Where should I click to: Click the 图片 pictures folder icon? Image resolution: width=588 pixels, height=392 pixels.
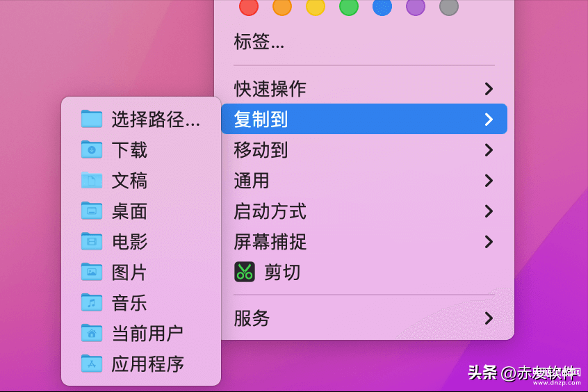pos(92,272)
